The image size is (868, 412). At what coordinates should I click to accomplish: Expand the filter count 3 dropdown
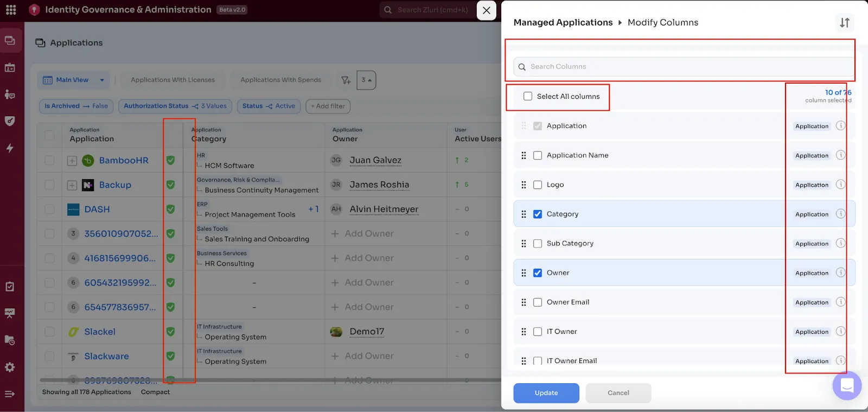coord(366,80)
